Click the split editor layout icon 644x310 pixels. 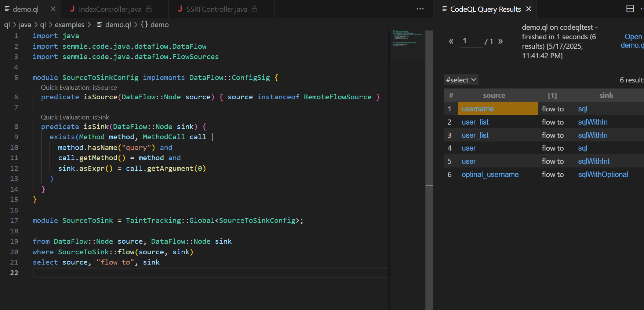click(630, 9)
